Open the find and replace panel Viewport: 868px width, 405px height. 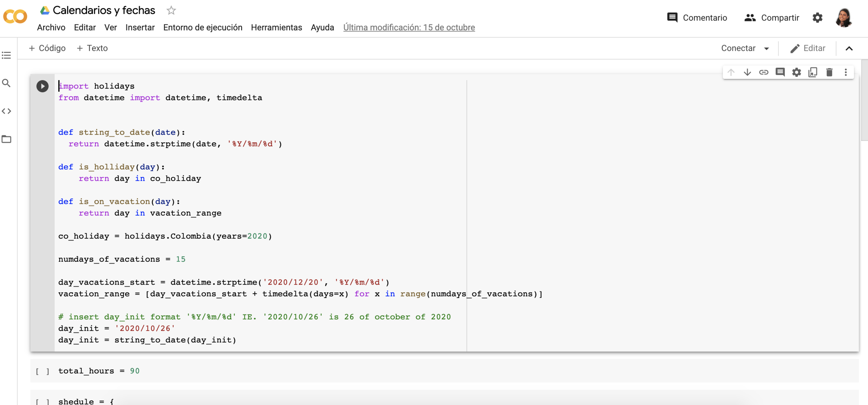(6, 83)
